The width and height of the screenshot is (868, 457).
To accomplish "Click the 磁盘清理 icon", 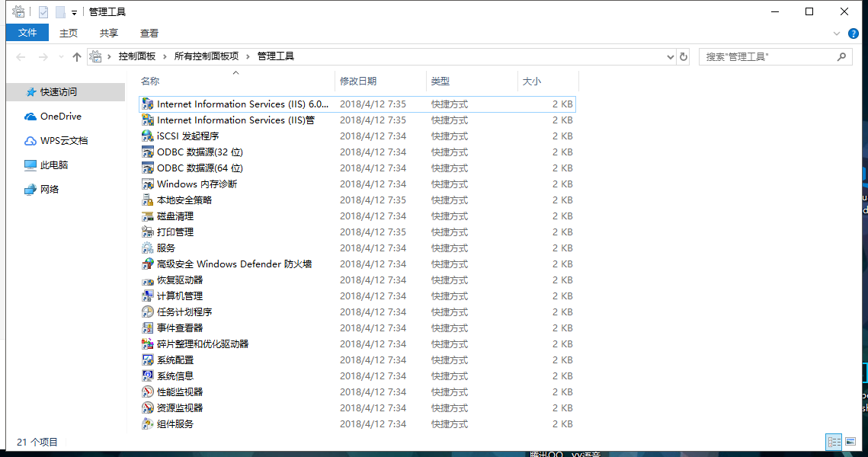I will point(148,216).
